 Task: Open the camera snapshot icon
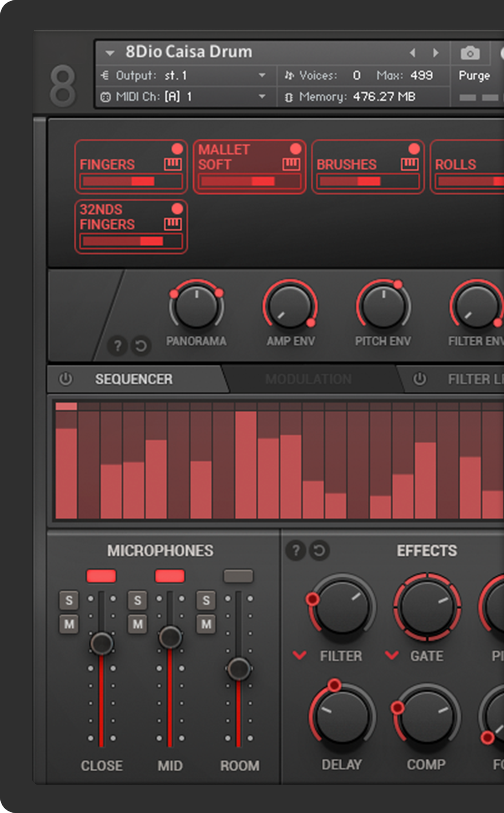[470, 53]
